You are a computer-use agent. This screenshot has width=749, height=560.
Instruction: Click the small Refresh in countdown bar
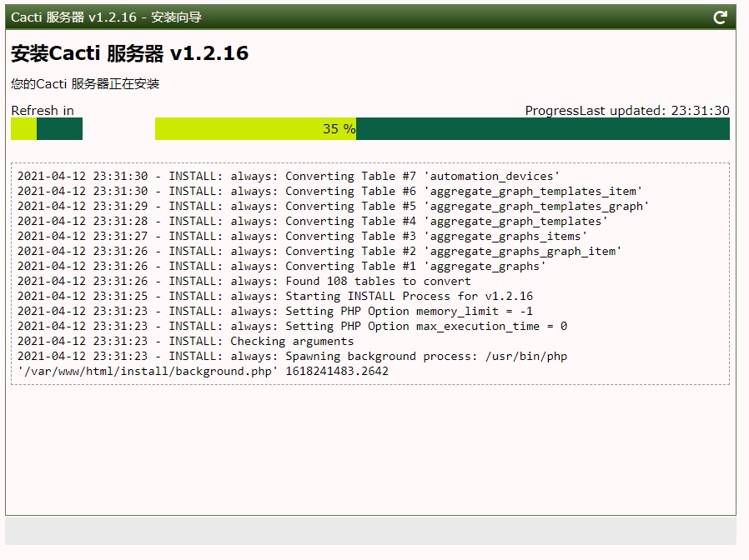[x=47, y=129]
